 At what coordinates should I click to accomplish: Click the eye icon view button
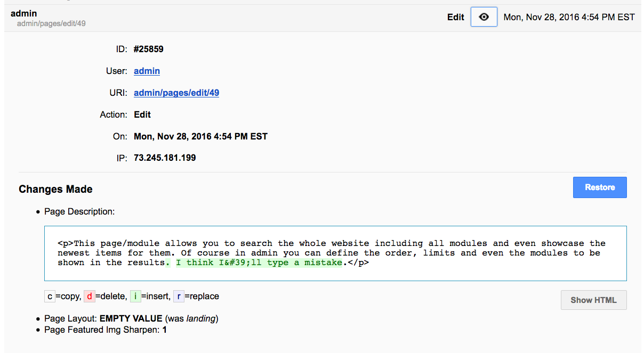[484, 17]
